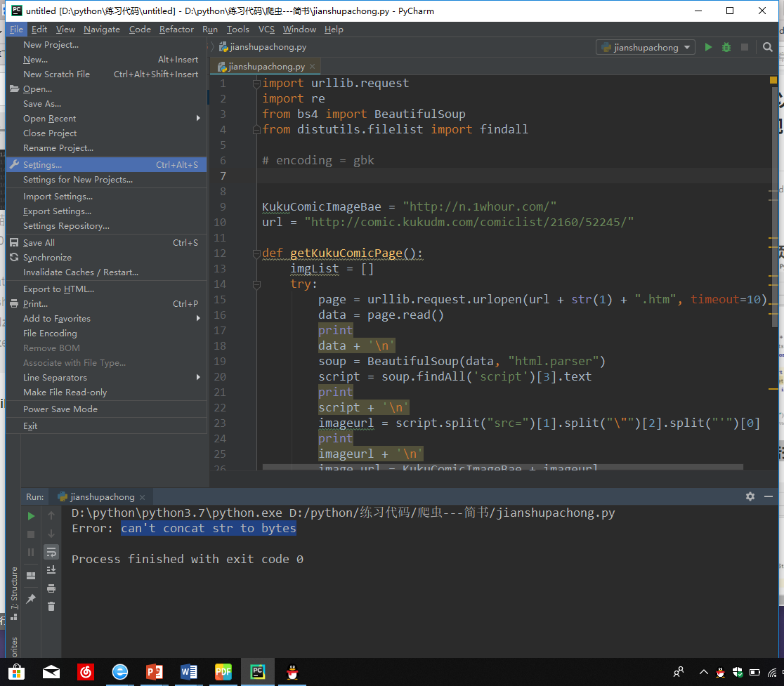Viewport: 784px width, 686px height.
Task: Click the highlighted error text in console
Action: click(209, 528)
